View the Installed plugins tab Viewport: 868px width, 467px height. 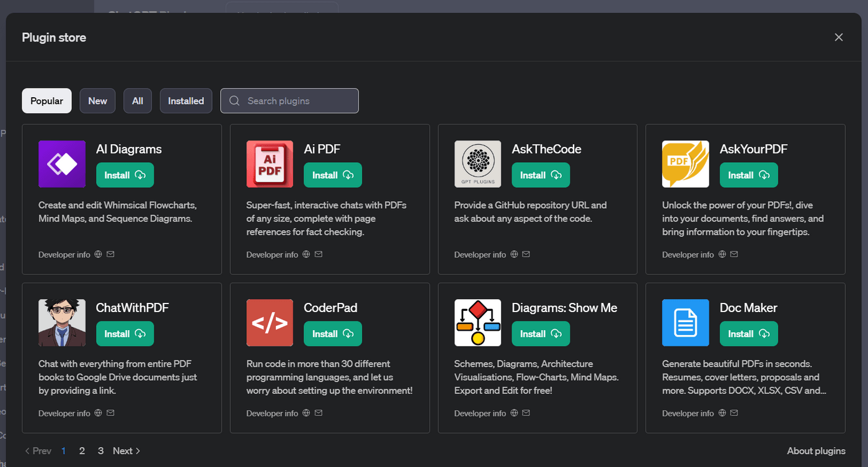[x=186, y=100]
